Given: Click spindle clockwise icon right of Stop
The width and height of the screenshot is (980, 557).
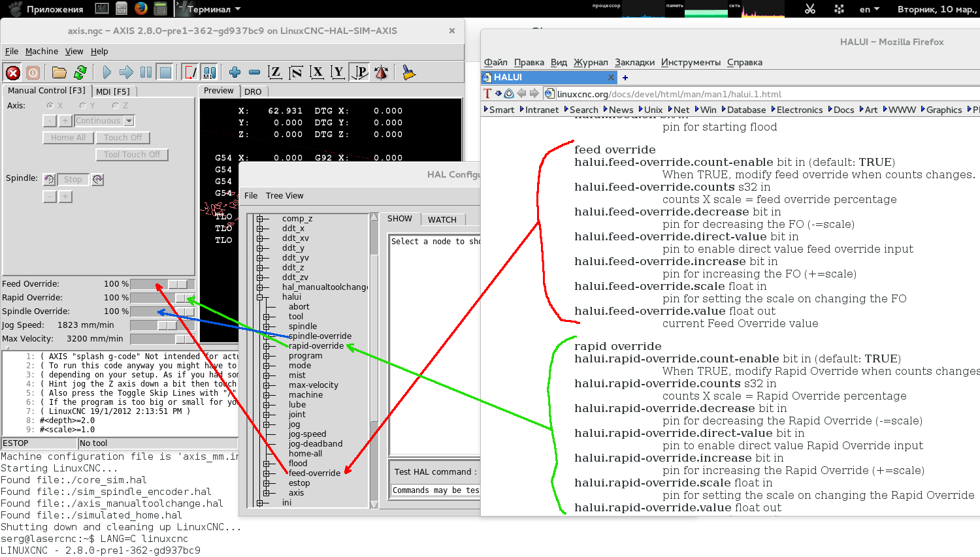Looking at the screenshot, I should point(98,180).
